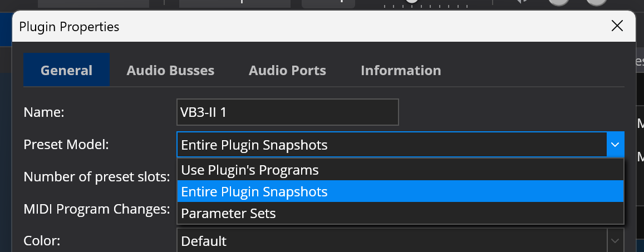This screenshot has width=644, height=252.
Task: Click the Color dropdown chevron
Action: (615, 241)
